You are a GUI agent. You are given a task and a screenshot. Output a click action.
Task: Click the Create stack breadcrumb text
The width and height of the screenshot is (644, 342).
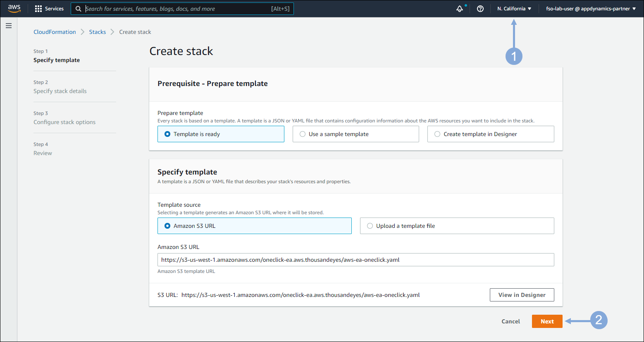(135, 32)
